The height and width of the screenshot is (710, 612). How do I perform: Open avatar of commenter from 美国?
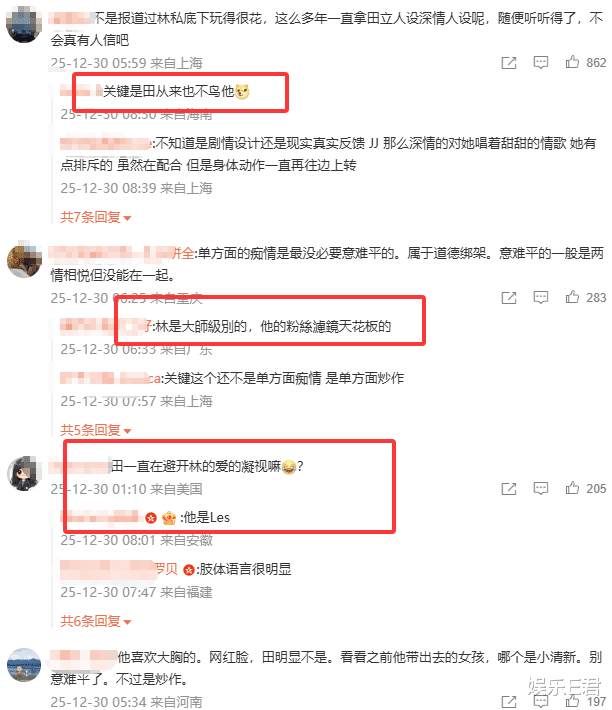(x=24, y=474)
